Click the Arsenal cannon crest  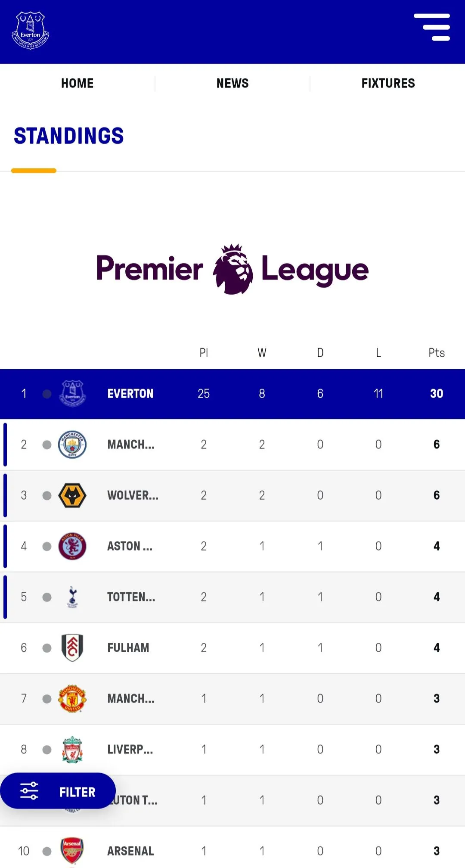[x=72, y=851]
